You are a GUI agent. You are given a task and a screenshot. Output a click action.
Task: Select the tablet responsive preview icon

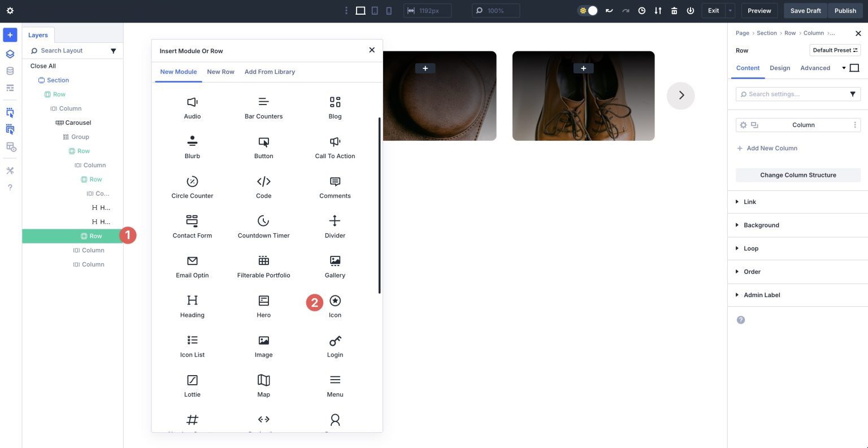coord(376,10)
